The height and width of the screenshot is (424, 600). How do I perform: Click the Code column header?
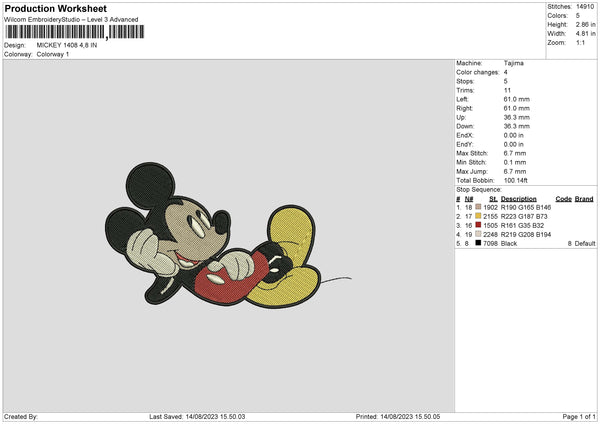563,199
